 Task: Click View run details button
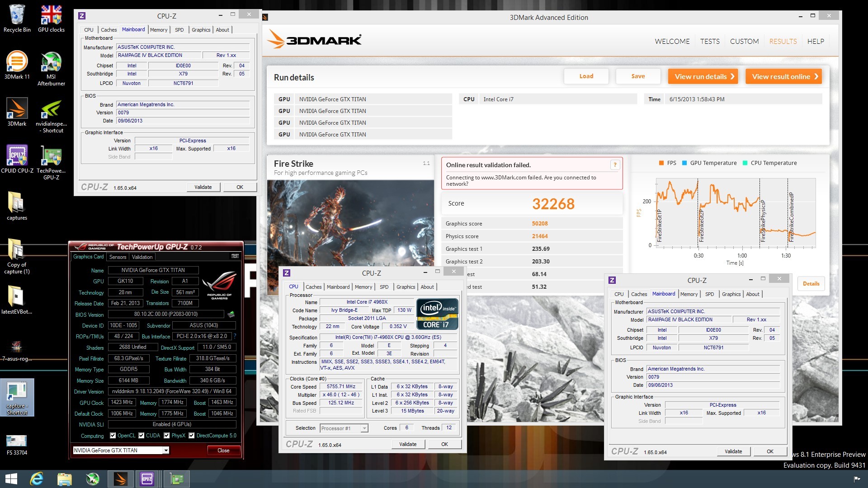[703, 76]
